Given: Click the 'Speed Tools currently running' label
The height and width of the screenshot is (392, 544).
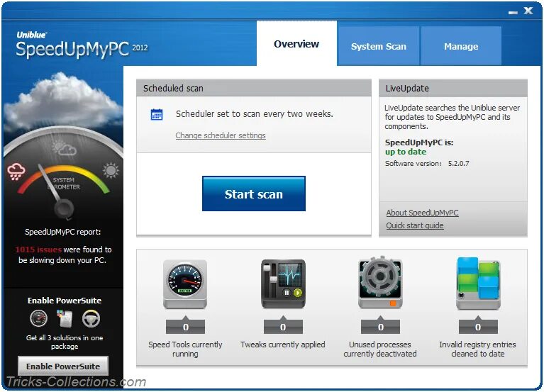Looking at the screenshot, I should [x=185, y=349].
